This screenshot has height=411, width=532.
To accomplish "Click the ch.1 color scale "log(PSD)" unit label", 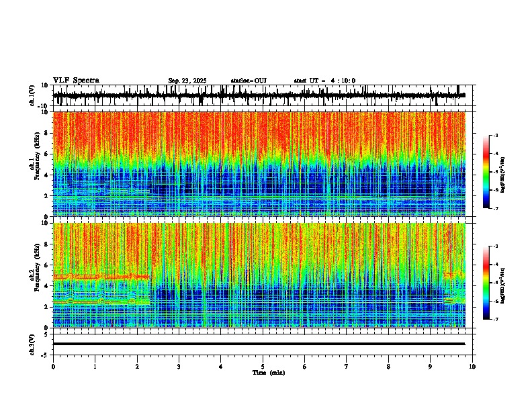I will coord(503,175).
